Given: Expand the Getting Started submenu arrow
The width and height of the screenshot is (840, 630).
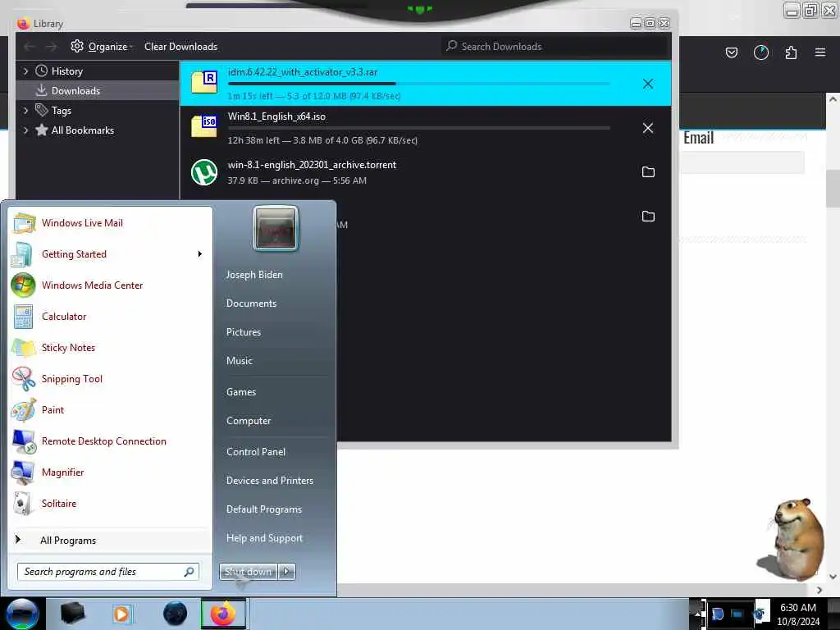Looking at the screenshot, I should (x=200, y=254).
